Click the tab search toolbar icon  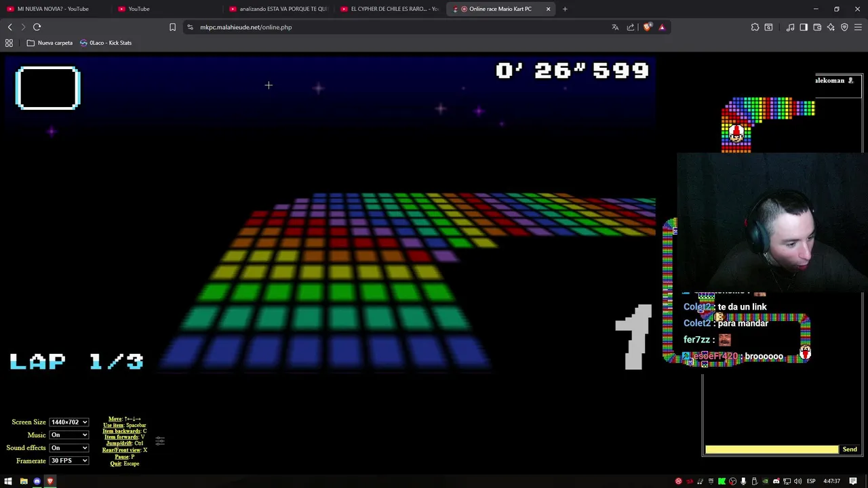768,27
